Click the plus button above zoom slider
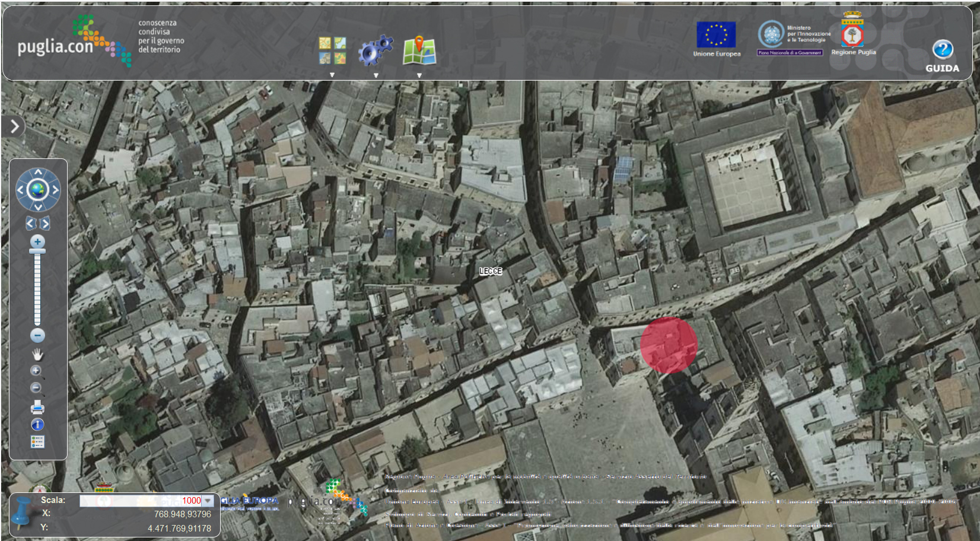This screenshot has width=980, height=541. (37, 241)
